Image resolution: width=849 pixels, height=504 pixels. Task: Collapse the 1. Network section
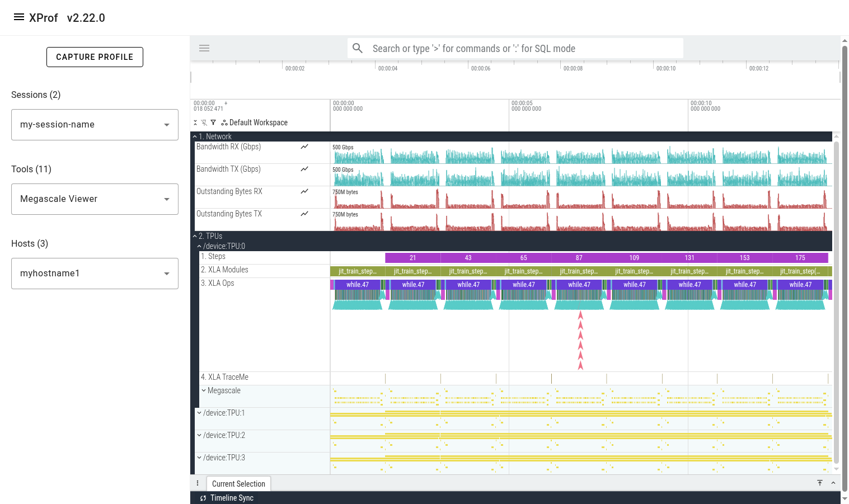pos(195,136)
